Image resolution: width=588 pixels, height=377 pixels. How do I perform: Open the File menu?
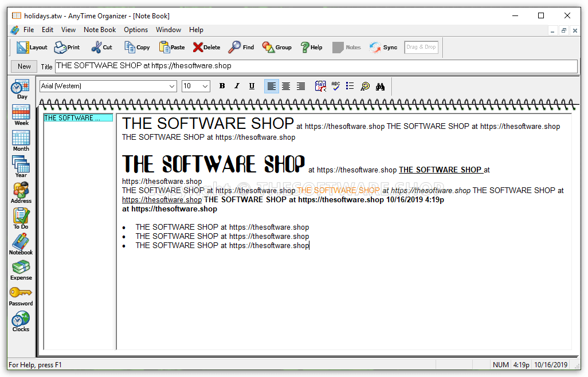pos(29,30)
